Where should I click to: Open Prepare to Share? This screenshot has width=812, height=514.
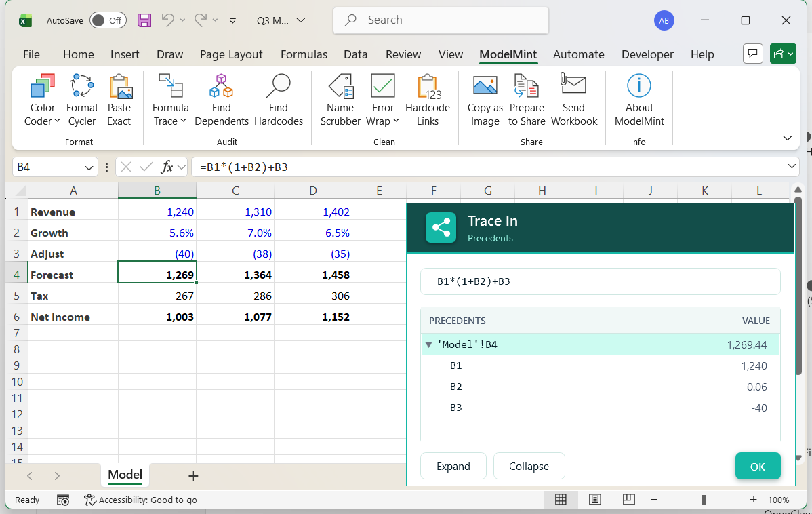527,100
